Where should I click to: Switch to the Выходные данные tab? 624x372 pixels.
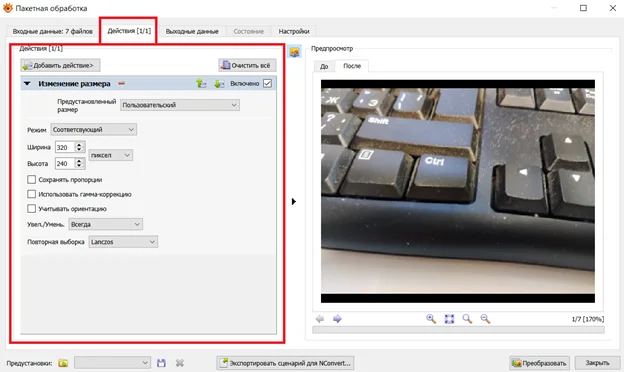coord(192,31)
